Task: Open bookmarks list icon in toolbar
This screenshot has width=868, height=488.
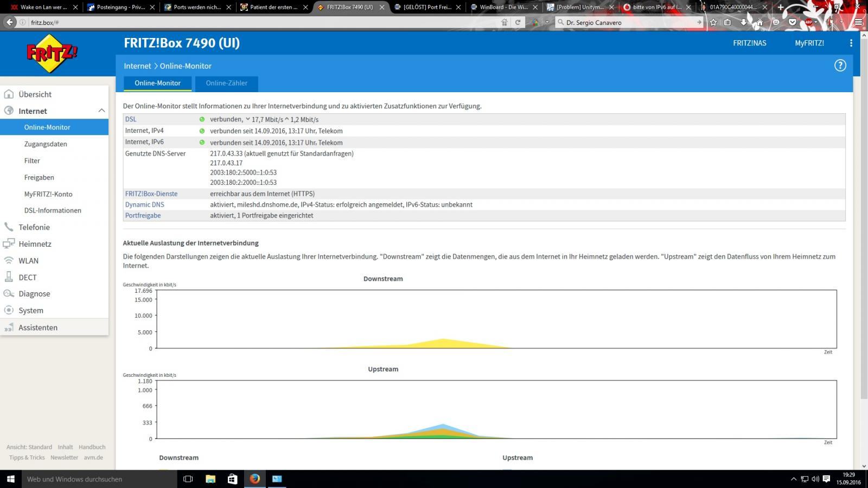Action: [x=727, y=22]
